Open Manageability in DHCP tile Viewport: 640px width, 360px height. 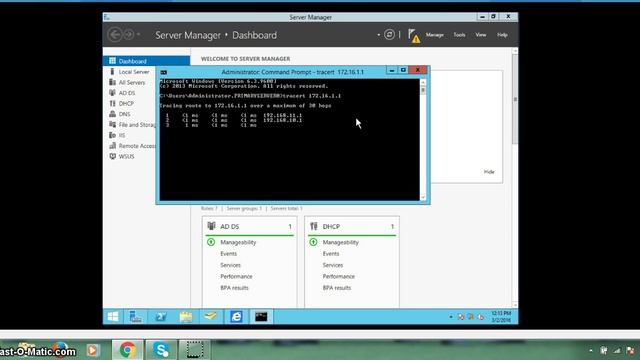click(x=340, y=242)
